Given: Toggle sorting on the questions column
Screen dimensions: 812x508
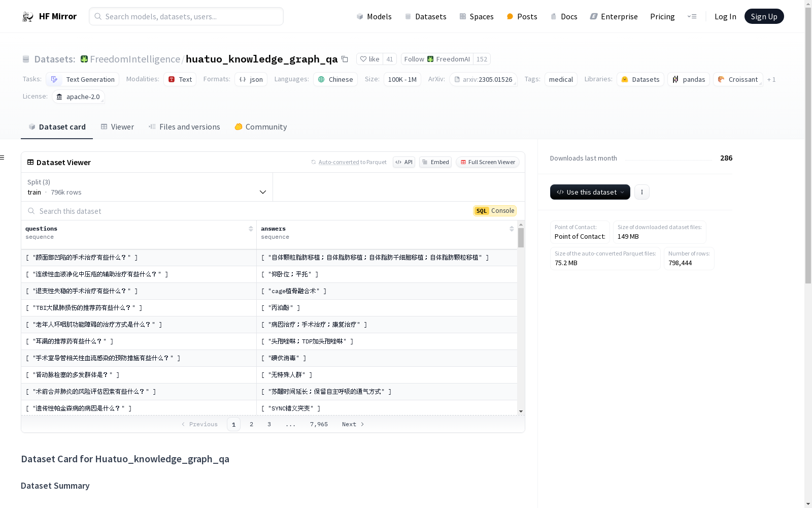Looking at the screenshot, I should 251,229.
